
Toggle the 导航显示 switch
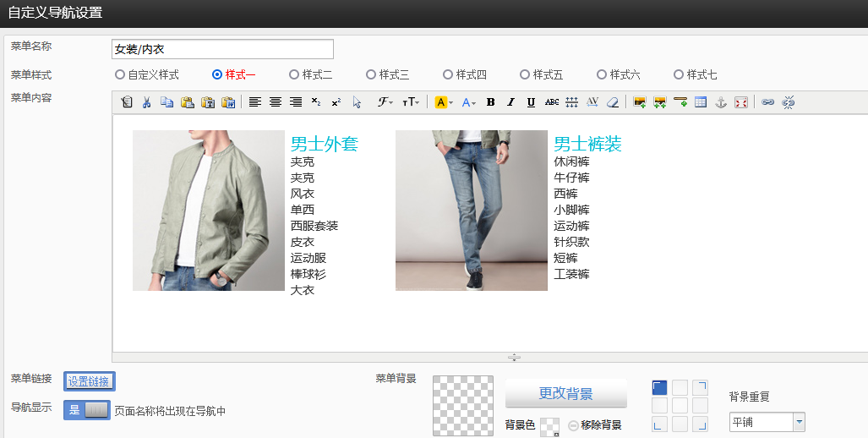(x=87, y=410)
